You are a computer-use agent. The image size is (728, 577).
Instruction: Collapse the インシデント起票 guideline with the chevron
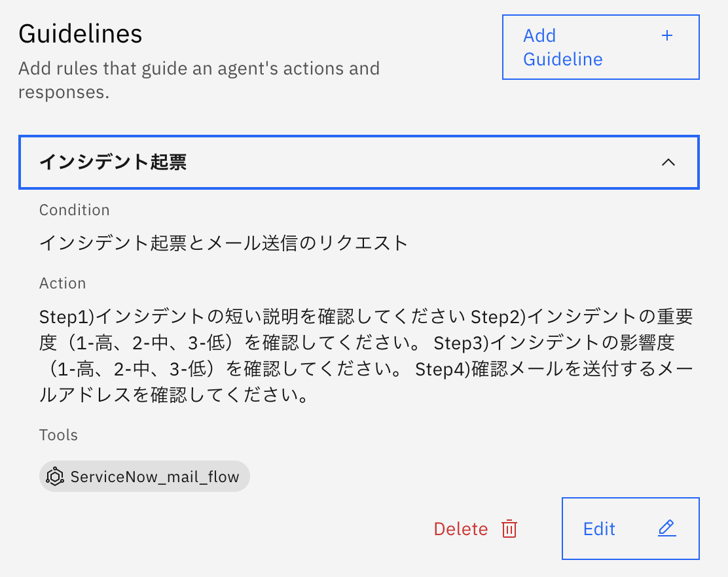click(668, 162)
